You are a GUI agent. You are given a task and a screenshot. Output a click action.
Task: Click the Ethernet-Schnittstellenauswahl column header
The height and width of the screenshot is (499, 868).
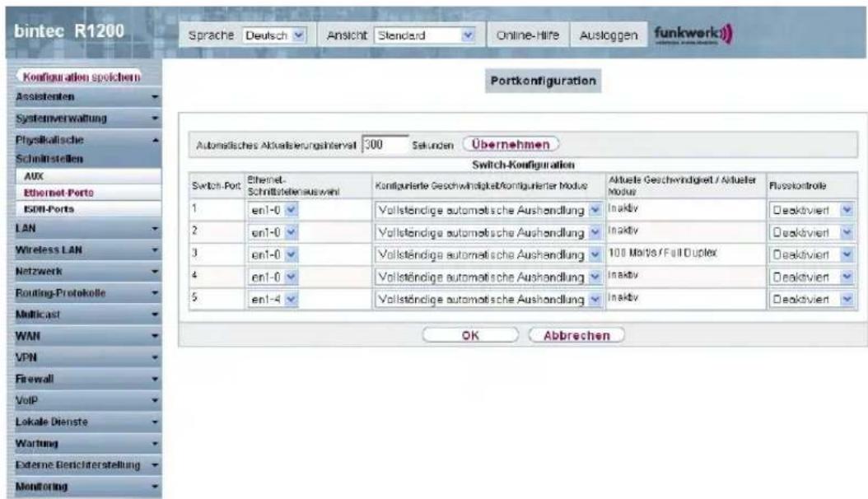coord(293,186)
